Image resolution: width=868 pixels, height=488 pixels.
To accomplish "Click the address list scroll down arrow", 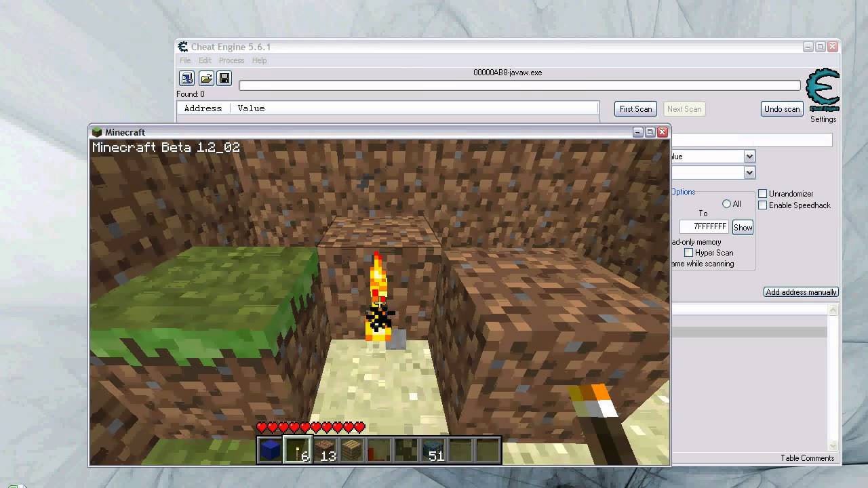I will point(832,445).
